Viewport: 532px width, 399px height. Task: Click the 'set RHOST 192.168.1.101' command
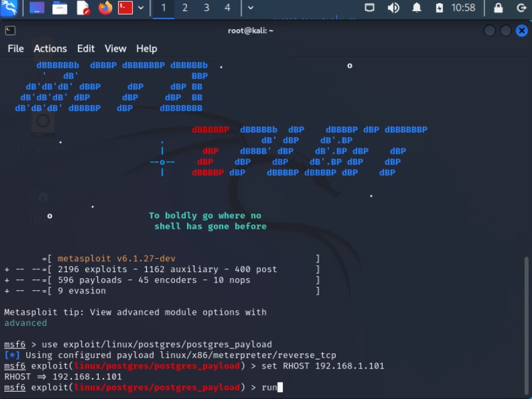pyautogui.click(x=322, y=366)
